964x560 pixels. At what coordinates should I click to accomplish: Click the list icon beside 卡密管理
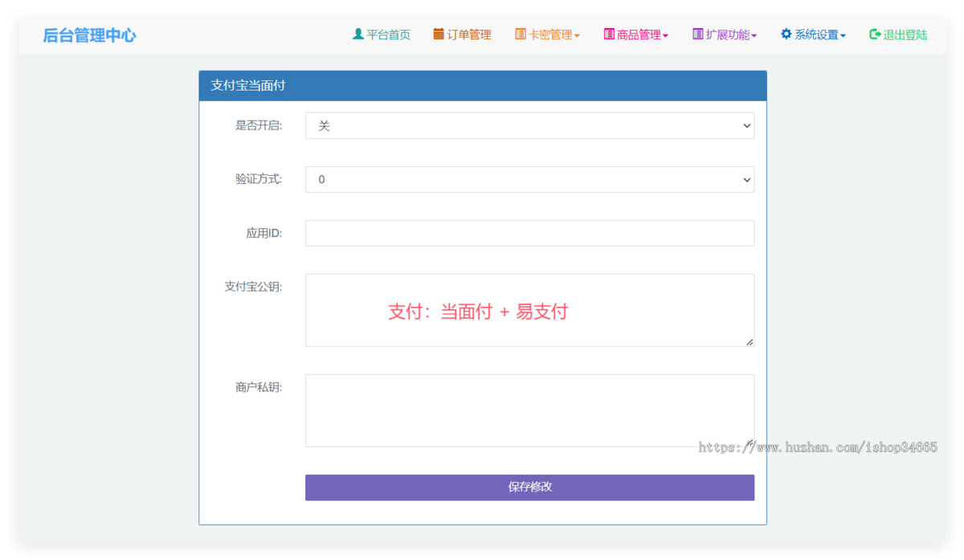521,34
